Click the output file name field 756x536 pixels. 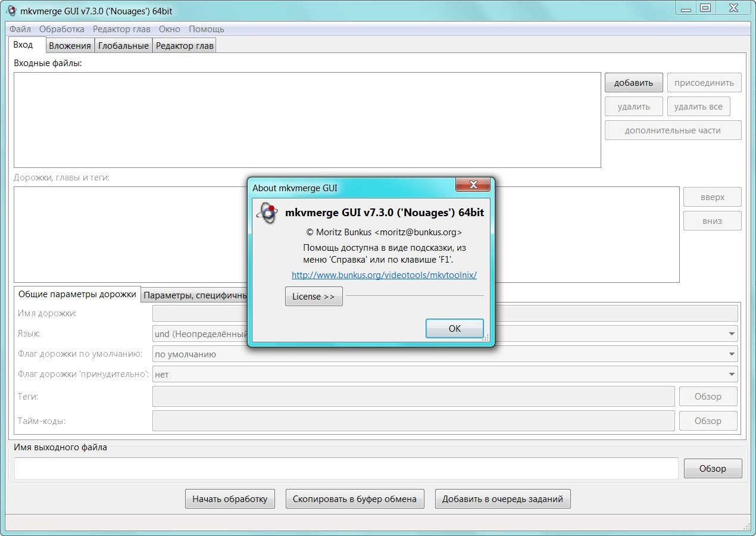[x=346, y=468]
